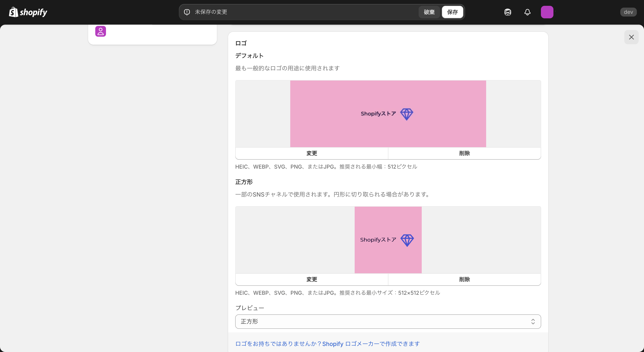
Task: Close the ロゴ settings panel with the X
Action: (x=631, y=37)
